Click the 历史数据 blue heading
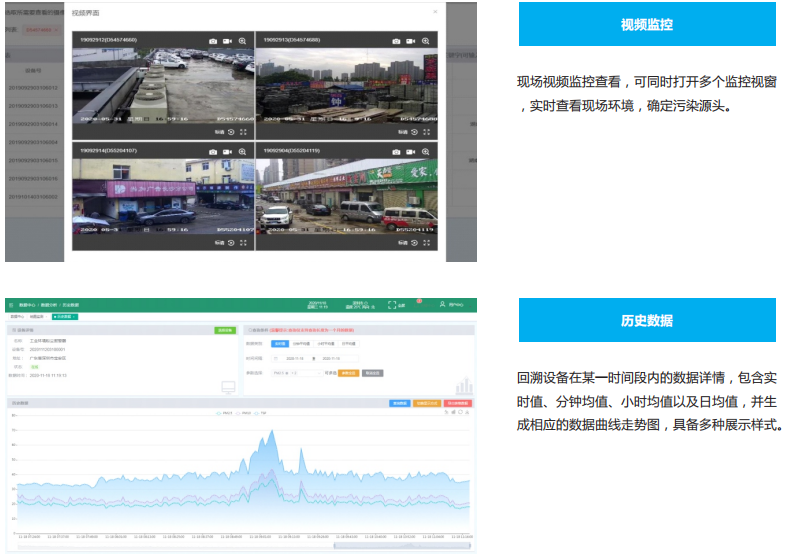Screen dimensions: 785x554 click(646, 321)
